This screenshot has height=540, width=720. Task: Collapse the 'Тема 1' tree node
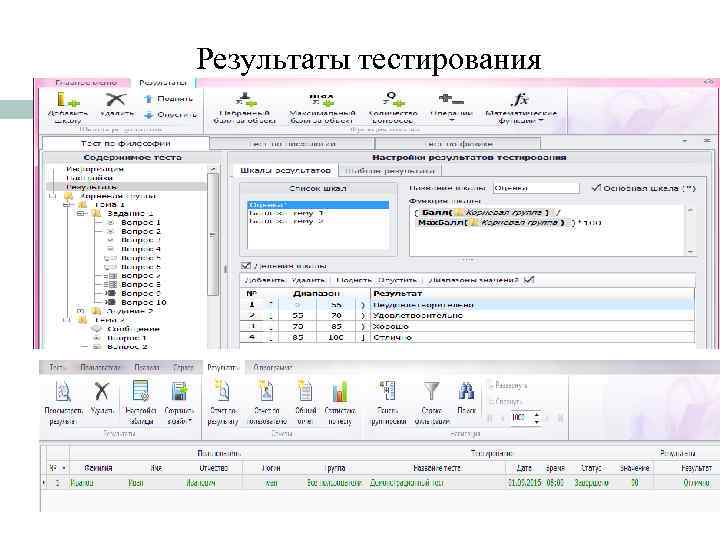67,205
